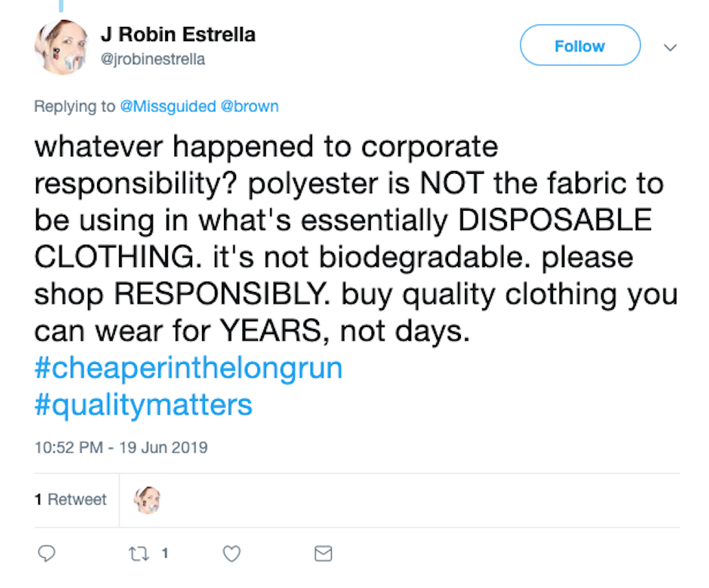Open the #cheaperinthelongrun hashtag
This screenshot has width=709, height=588.
coord(188,369)
